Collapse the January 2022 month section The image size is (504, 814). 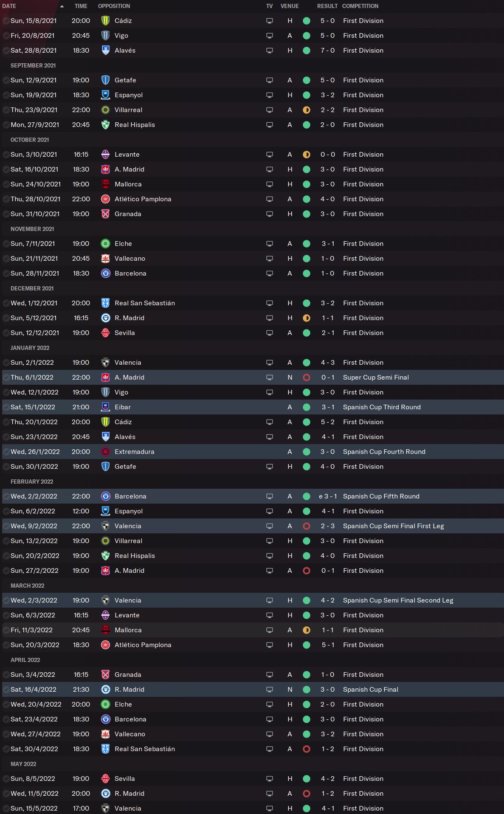click(x=30, y=348)
